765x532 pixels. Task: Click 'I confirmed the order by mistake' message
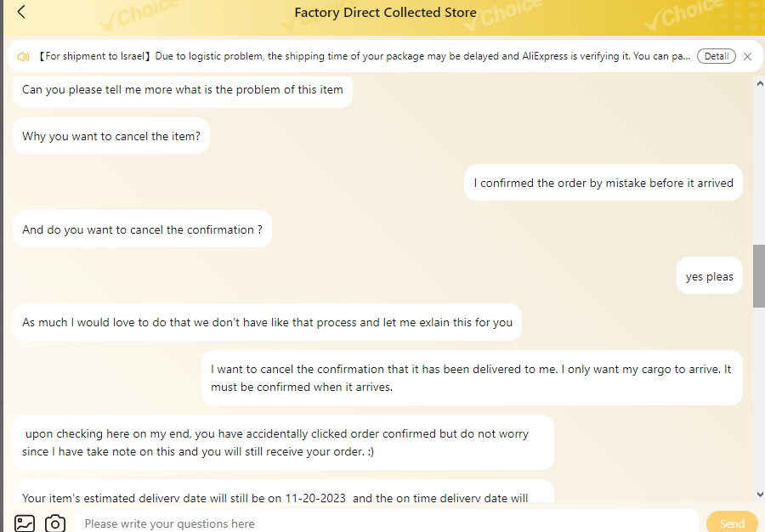pyautogui.click(x=603, y=183)
